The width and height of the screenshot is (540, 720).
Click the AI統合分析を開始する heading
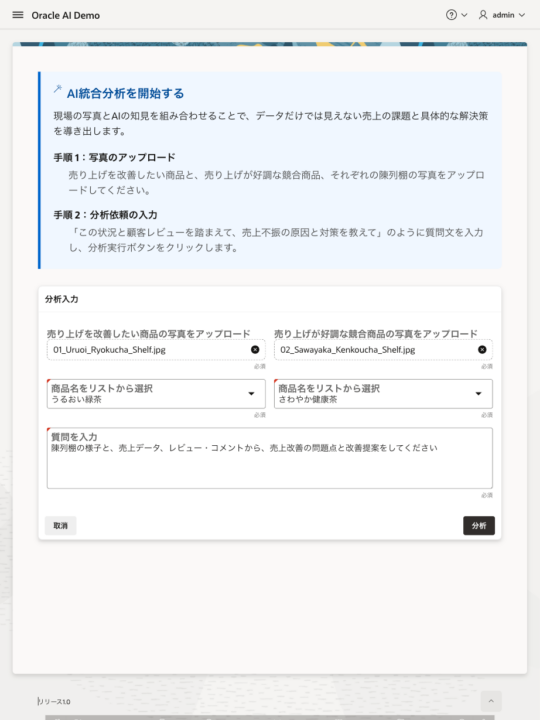(125, 93)
